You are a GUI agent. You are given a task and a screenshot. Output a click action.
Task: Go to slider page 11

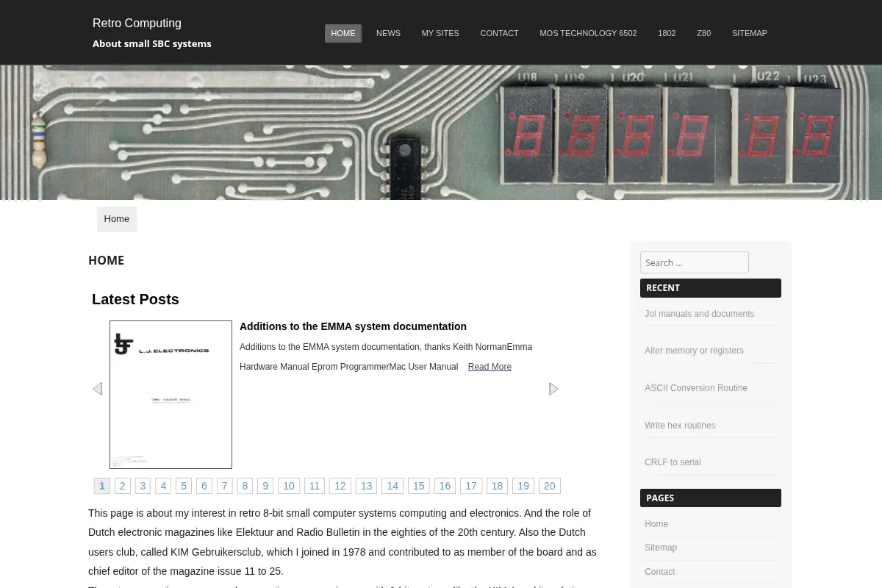click(315, 486)
